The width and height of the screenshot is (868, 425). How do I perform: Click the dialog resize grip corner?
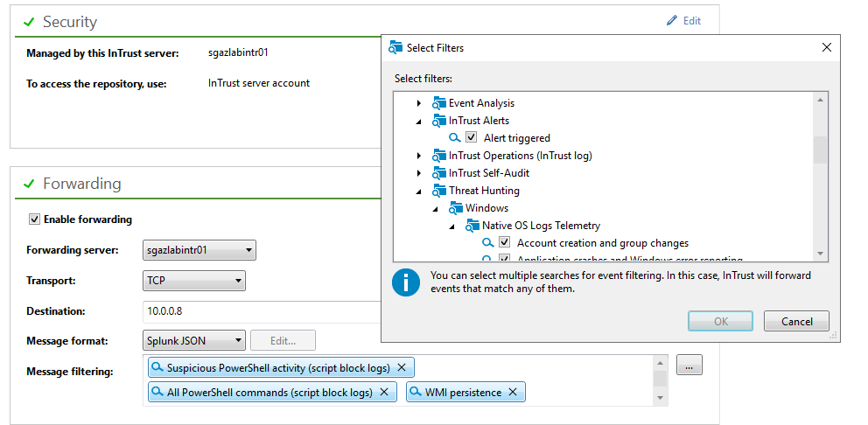click(833, 335)
